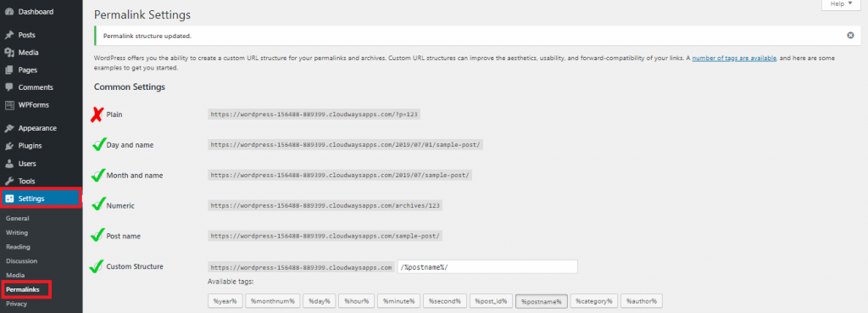Click the Plain example URL ?p=123
The image size is (868, 313).
pos(314,115)
